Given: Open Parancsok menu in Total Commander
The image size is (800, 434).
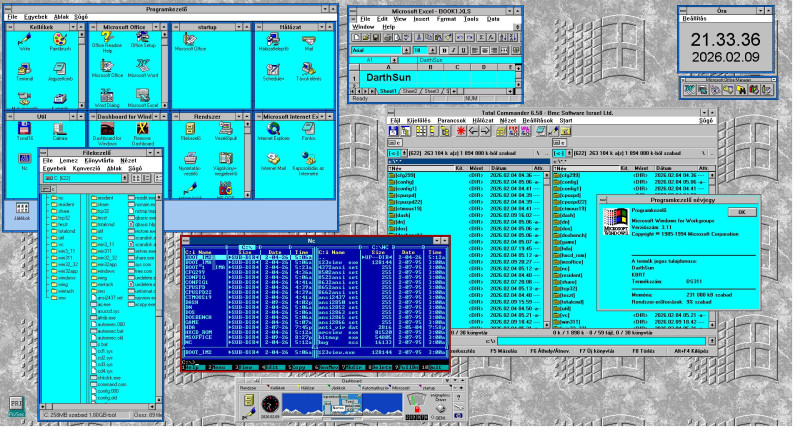Looking at the screenshot, I should click(x=451, y=120).
